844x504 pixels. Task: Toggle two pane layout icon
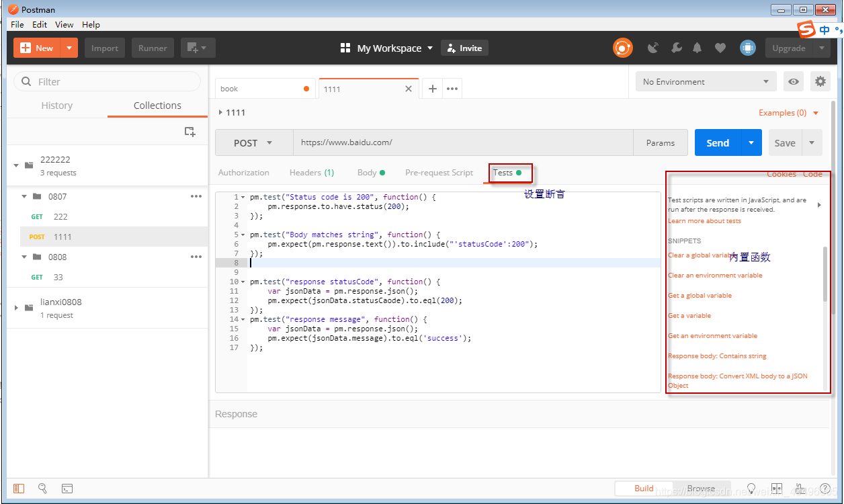pos(777,489)
